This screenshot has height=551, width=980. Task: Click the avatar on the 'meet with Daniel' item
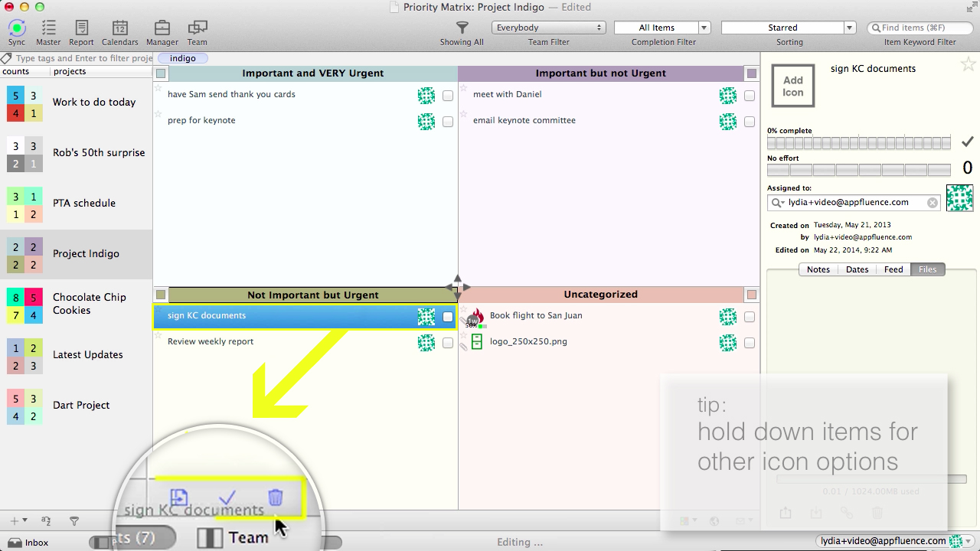coord(728,96)
